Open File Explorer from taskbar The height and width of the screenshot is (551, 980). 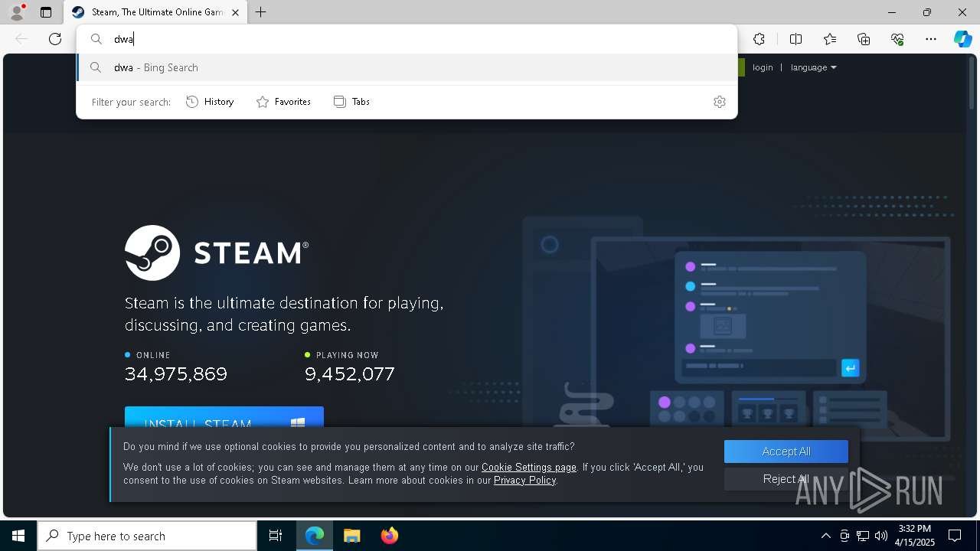tap(351, 536)
